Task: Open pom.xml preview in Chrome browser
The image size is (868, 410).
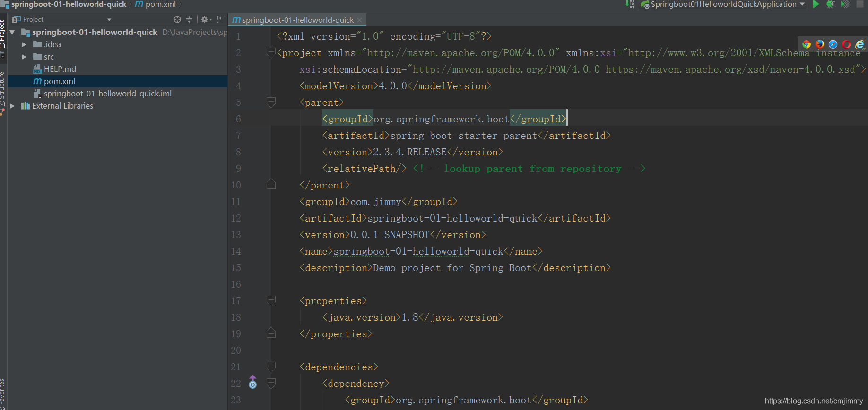Action: point(807,44)
